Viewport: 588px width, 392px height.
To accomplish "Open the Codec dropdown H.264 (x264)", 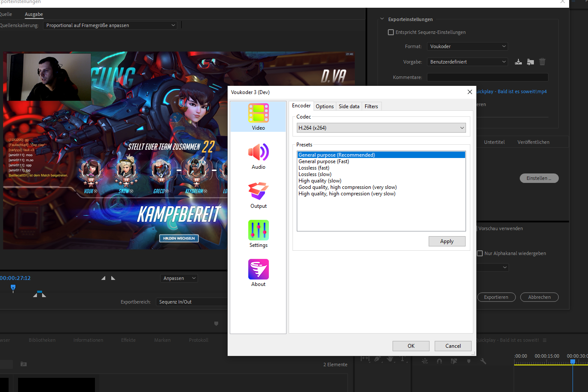I will click(381, 128).
